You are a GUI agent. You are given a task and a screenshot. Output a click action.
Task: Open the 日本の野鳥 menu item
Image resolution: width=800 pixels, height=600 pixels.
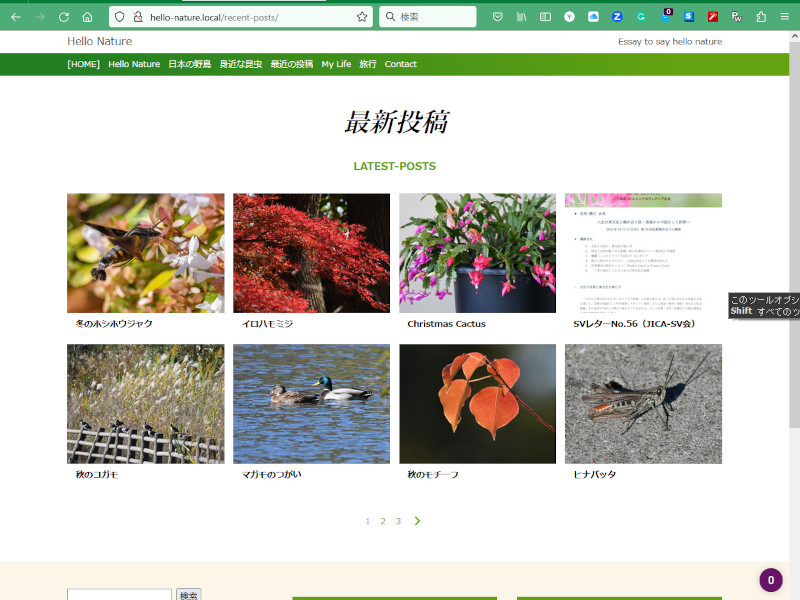click(189, 64)
